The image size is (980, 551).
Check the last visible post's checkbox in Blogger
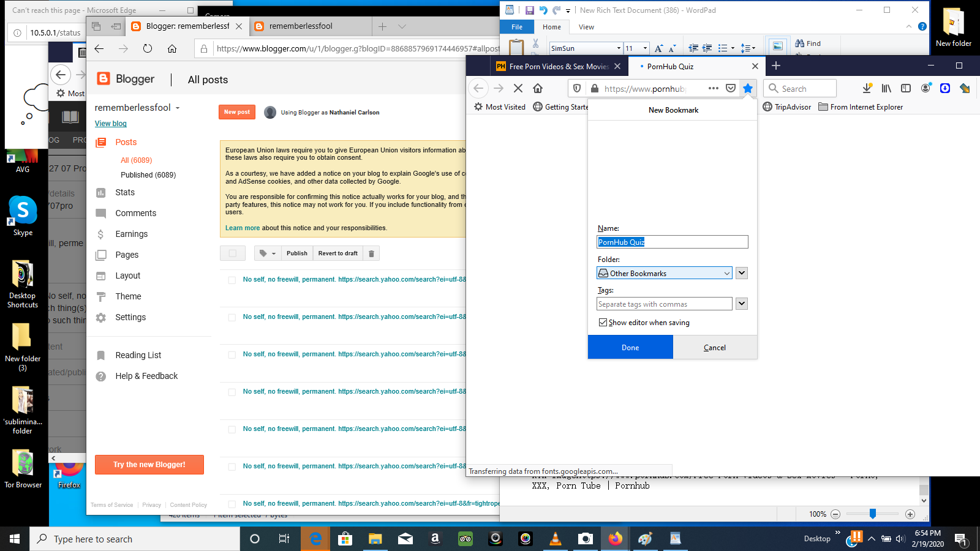point(232,504)
